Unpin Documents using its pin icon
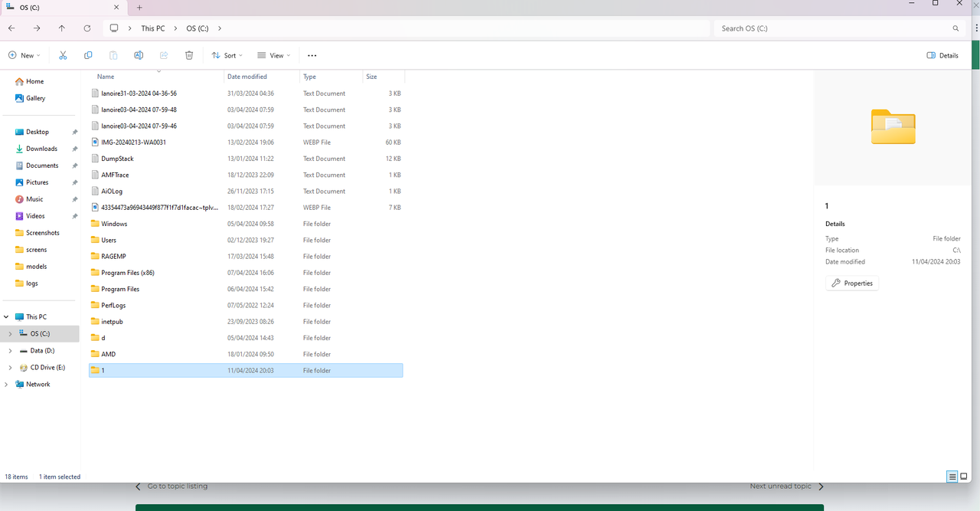This screenshot has height=511, width=980. [x=74, y=165]
